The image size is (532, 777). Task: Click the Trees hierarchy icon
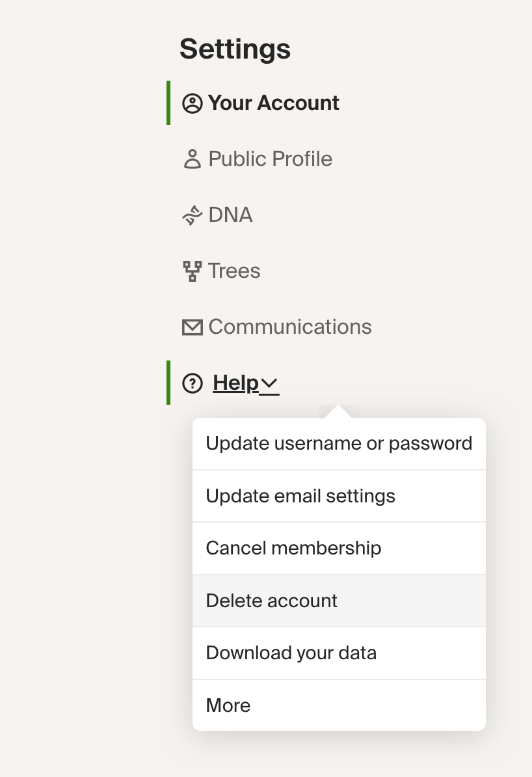(x=193, y=271)
